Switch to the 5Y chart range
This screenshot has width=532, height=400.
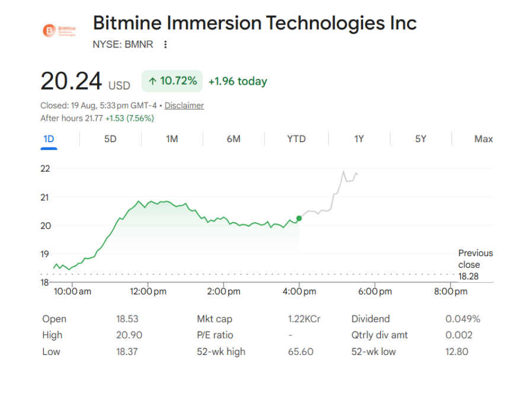421,139
